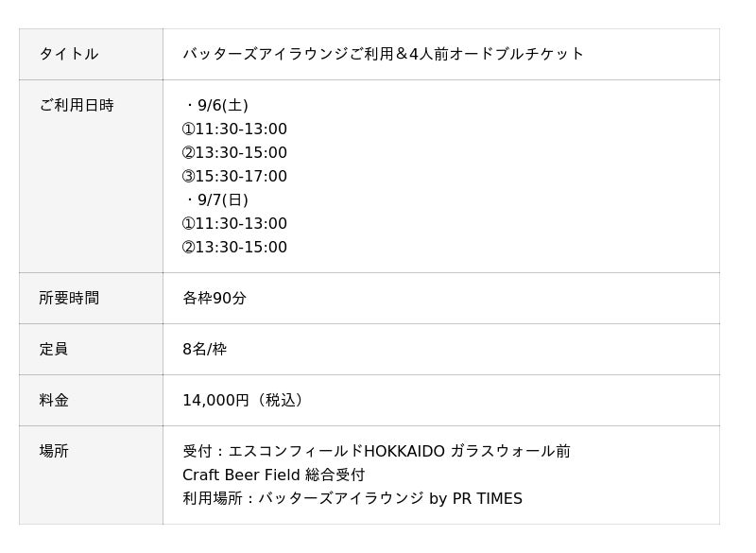Click the ③15:30-17:00 time slot

(x=234, y=176)
